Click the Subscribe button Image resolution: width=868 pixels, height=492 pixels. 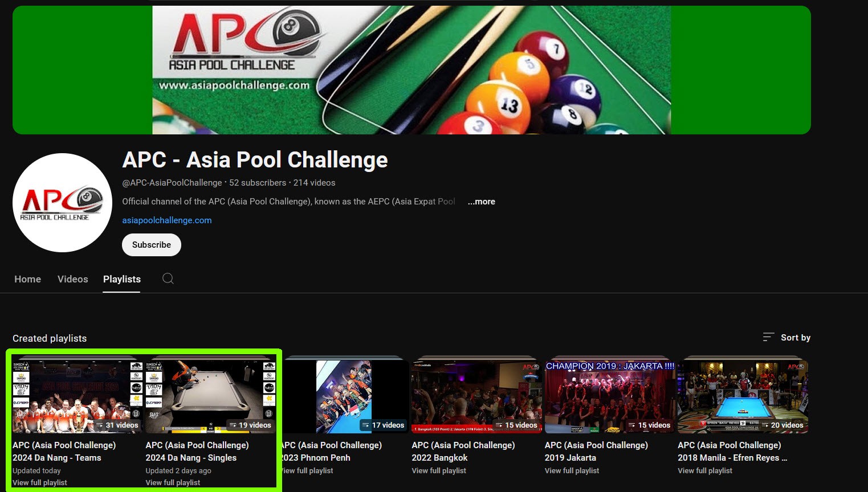tap(152, 245)
